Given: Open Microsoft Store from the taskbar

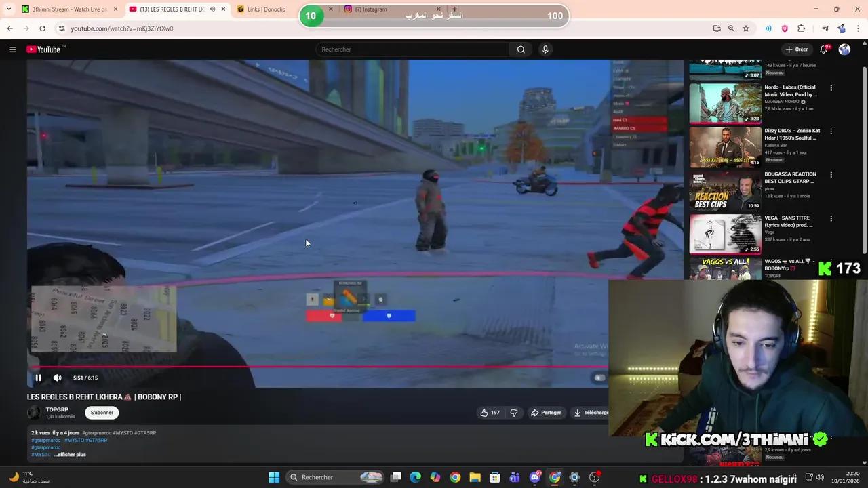Looking at the screenshot, I should point(495,477).
